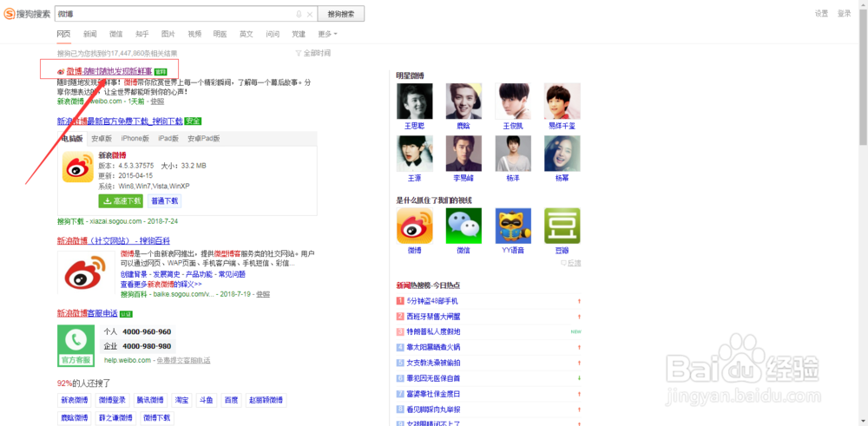Click the Weibo eye favicon on first result
This screenshot has height=426, width=868.
coord(61,71)
